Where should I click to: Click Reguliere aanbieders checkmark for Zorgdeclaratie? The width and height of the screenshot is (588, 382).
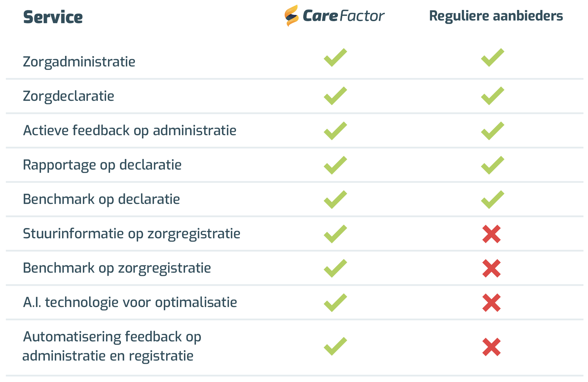[x=493, y=96]
